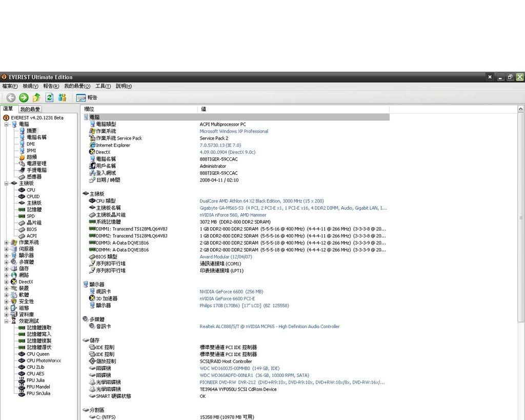The height and width of the screenshot is (420, 525).
Task: Select EVEREST v4.20.1231 Beta root item
Action: coord(37,118)
